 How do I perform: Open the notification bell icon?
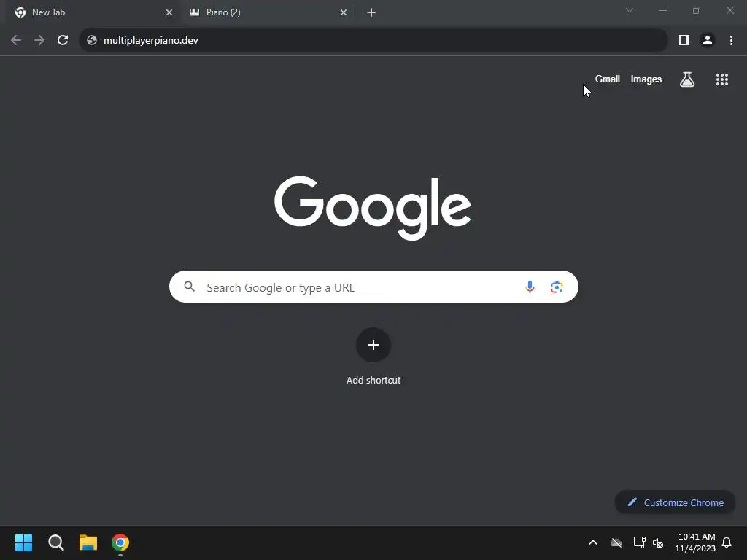coord(727,542)
